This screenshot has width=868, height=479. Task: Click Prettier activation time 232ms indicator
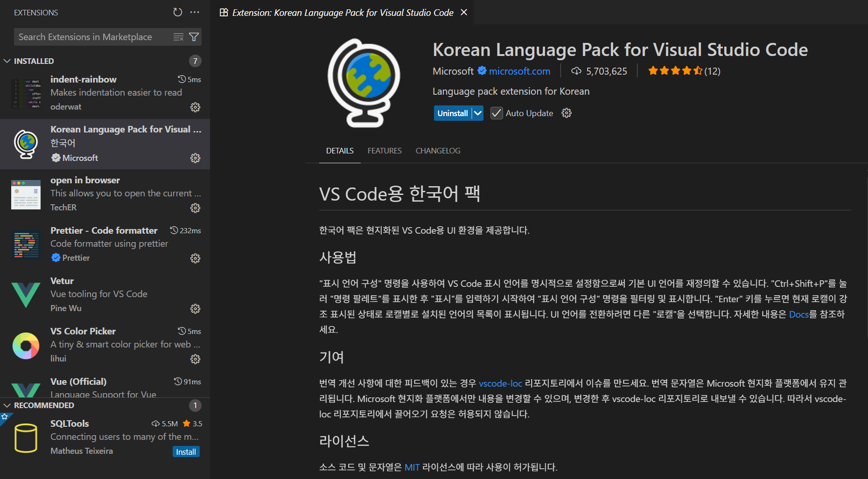(185, 230)
